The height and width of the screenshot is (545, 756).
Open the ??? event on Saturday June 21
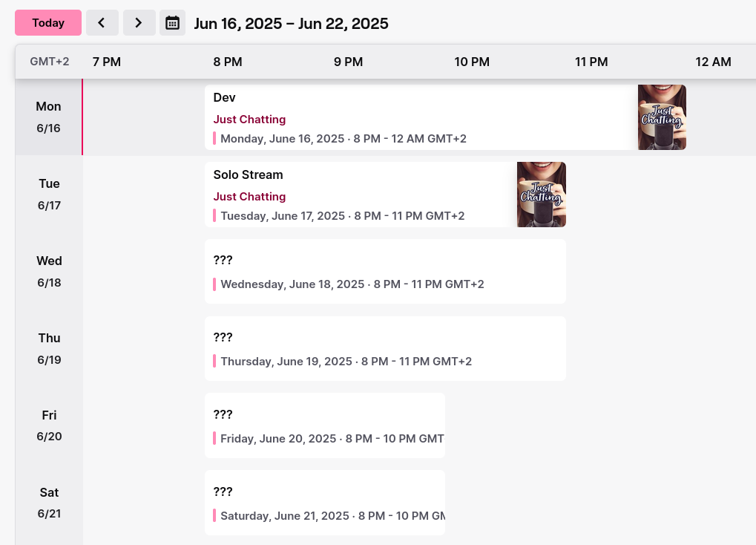pos(325,503)
